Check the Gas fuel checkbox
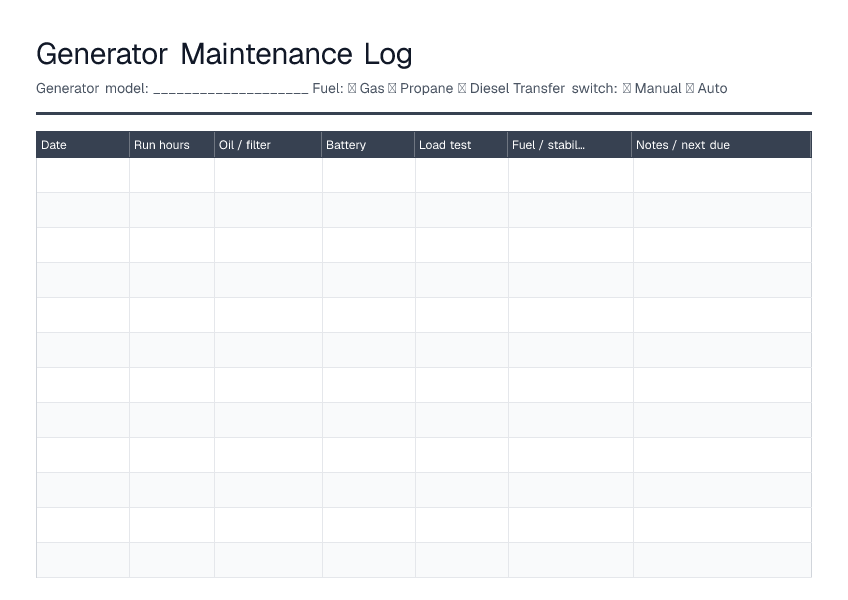 pyautogui.click(x=352, y=88)
